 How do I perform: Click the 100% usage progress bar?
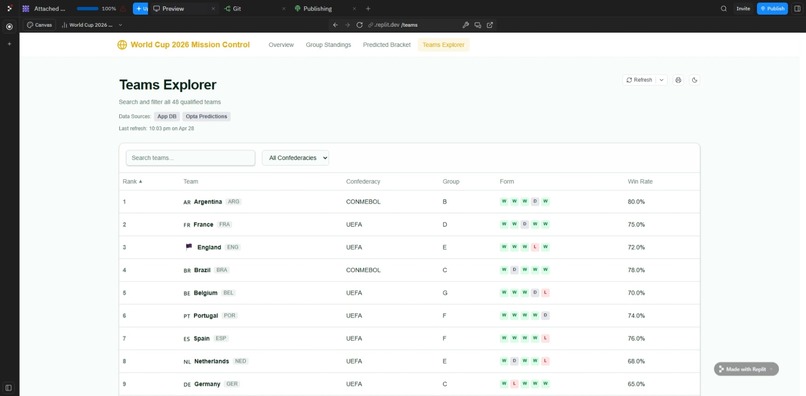87,9
